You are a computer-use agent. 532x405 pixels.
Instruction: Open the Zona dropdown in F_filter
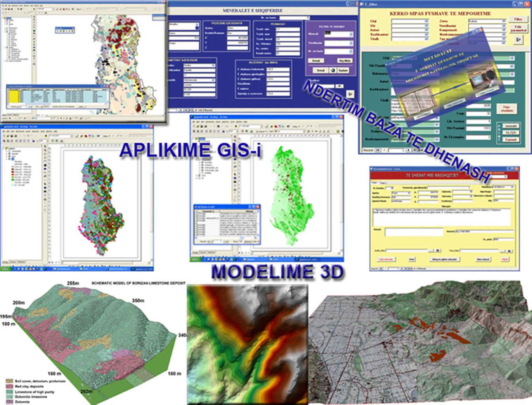(504, 21)
